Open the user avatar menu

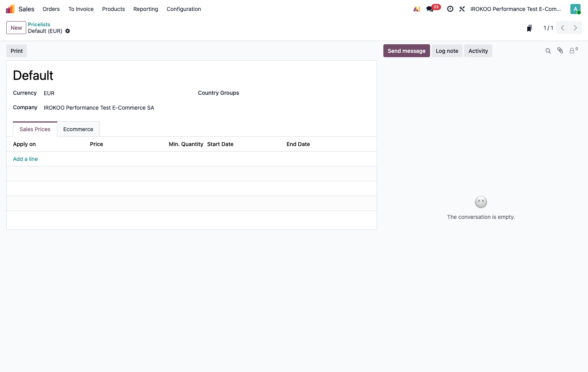pyautogui.click(x=575, y=9)
